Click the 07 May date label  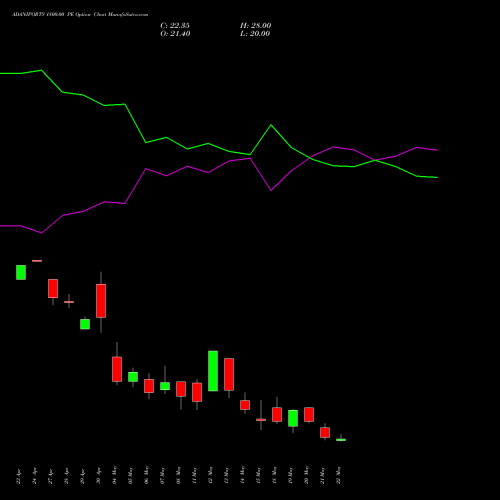pyautogui.click(x=163, y=475)
